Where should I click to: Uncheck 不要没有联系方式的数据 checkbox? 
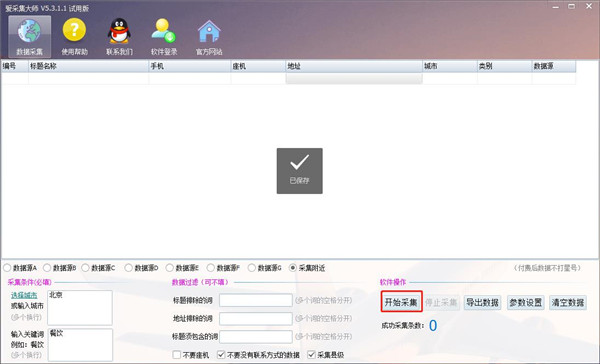point(221,355)
